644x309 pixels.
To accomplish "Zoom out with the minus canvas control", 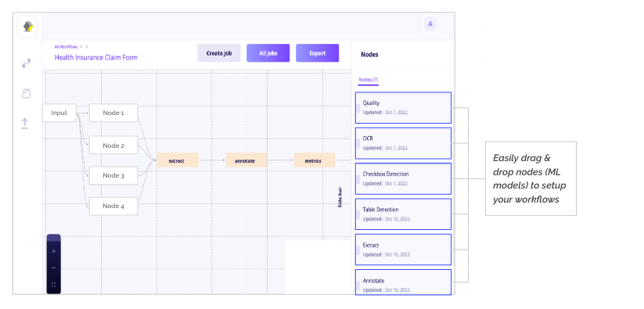I will point(53,268).
